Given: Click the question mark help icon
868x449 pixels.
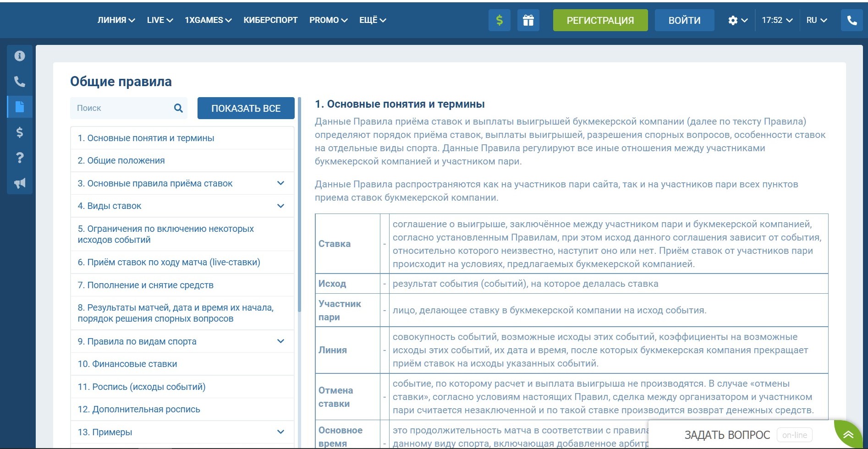Looking at the screenshot, I should click(19, 158).
